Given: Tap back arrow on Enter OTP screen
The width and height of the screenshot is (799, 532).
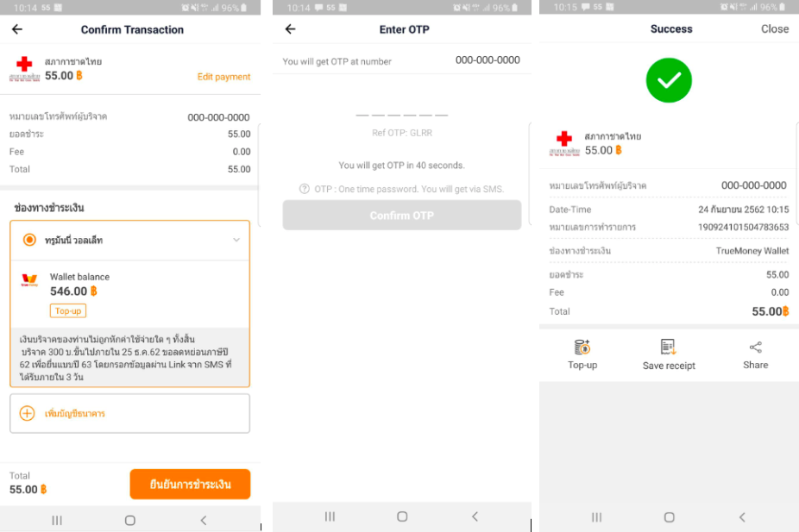Looking at the screenshot, I should [x=290, y=29].
